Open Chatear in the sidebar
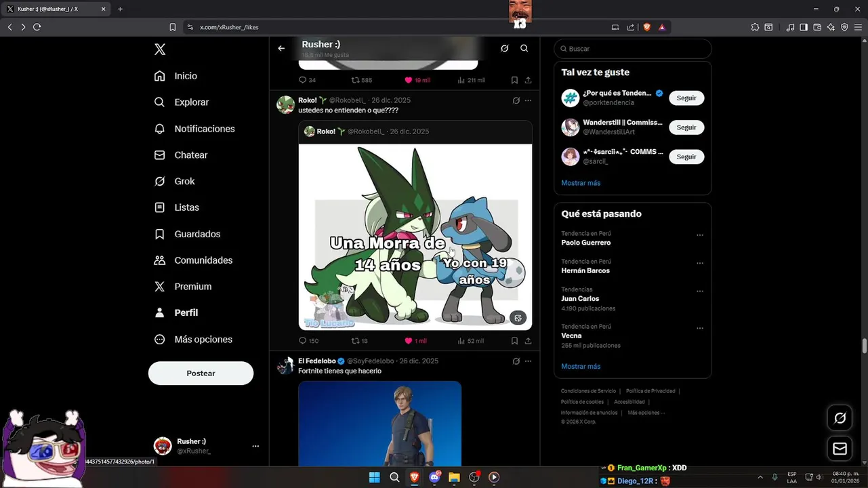The image size is (868, 488). click(x=181, y=155)
